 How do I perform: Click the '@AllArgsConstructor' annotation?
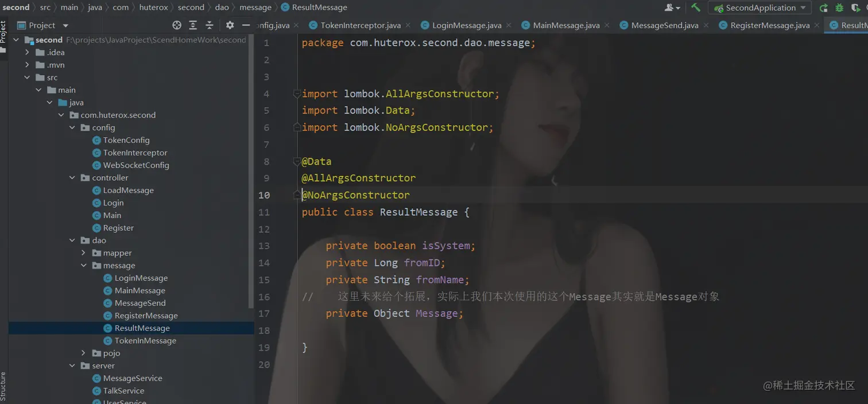359,178
